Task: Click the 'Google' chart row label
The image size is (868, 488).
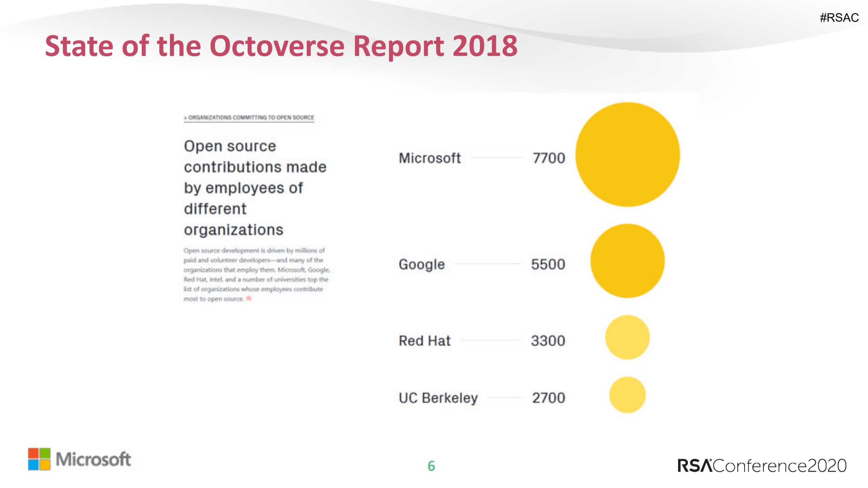Action: [x=421, y=264]
